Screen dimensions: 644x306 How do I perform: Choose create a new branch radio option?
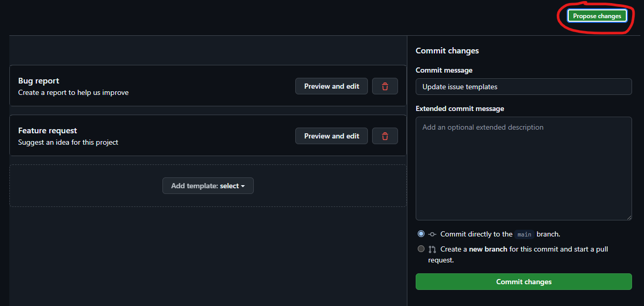coord(421,249)
